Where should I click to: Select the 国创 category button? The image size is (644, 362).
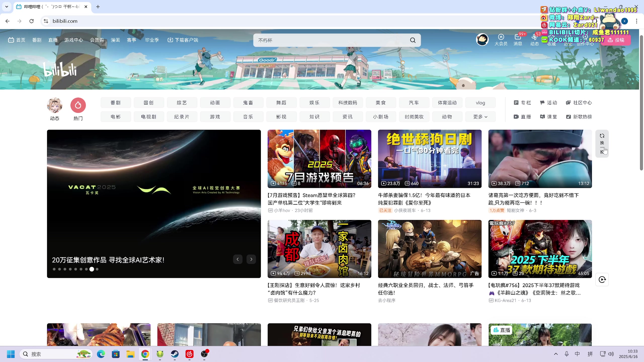(149, 103)
